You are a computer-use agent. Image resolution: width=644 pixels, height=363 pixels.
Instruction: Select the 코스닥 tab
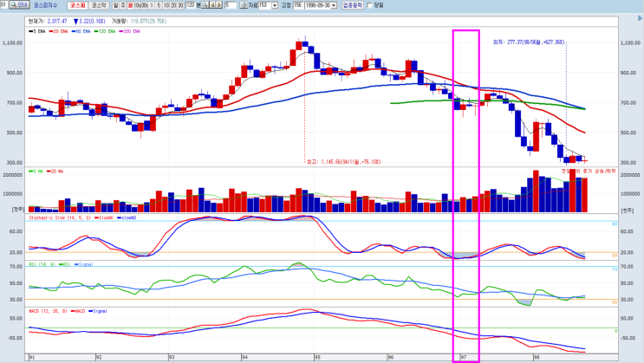click(x=99, y=5)
